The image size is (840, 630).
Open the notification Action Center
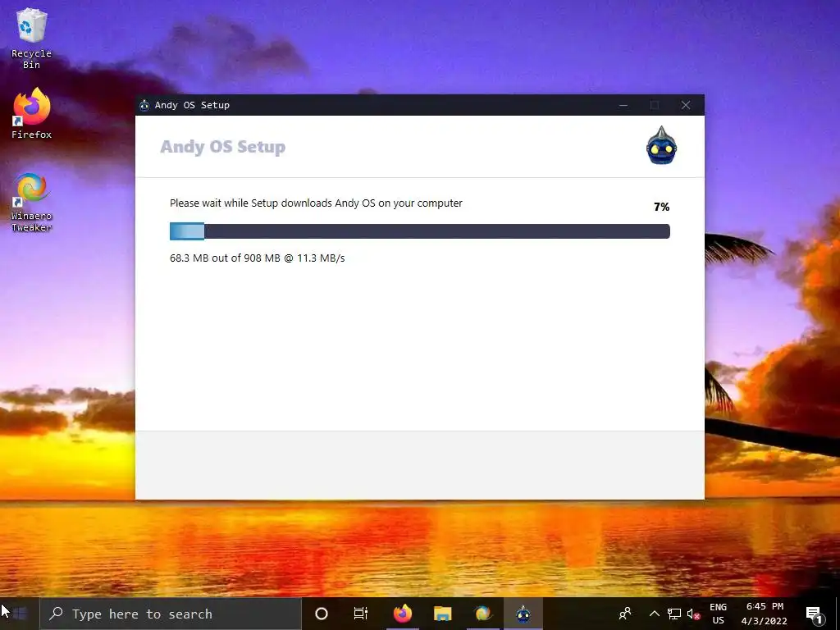pos(815,614)
